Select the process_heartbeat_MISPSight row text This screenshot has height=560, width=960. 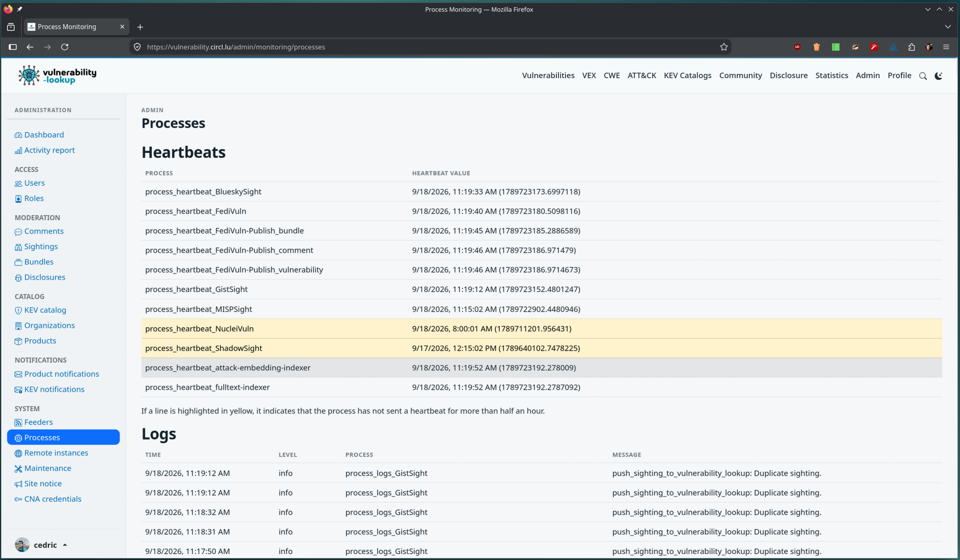(x=198, y=309)
